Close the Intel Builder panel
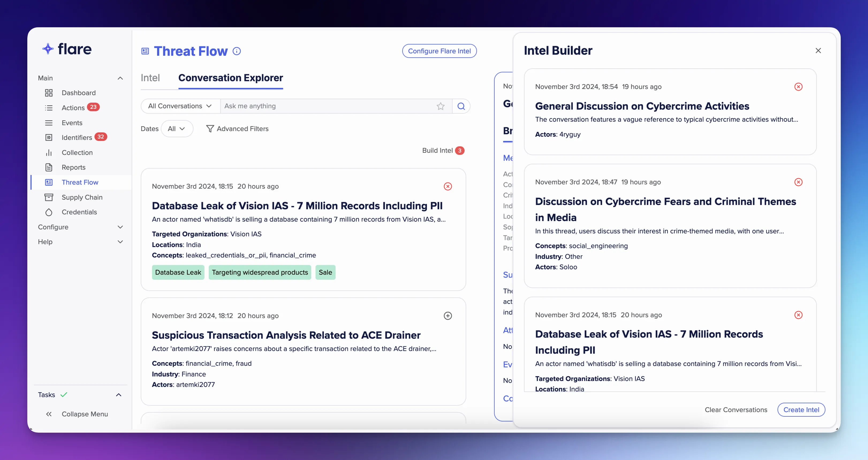The image size is (868, 460). pos(818,51)
